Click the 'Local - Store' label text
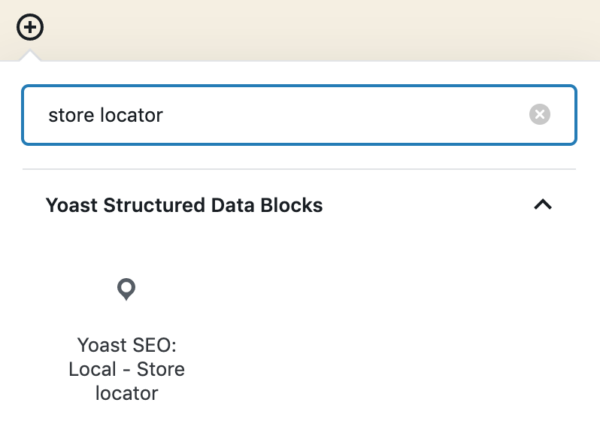The image size is (600, 448). coord(127,369)
